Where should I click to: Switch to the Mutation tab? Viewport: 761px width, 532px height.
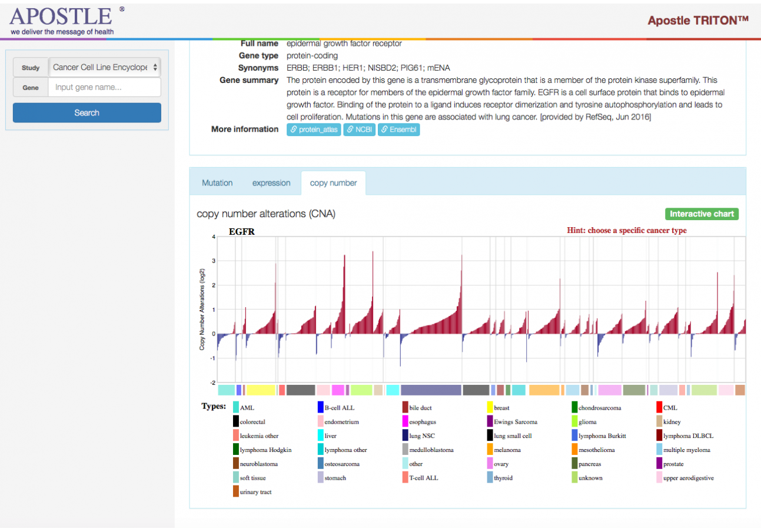pyautogui.click(x=217, y=183)
